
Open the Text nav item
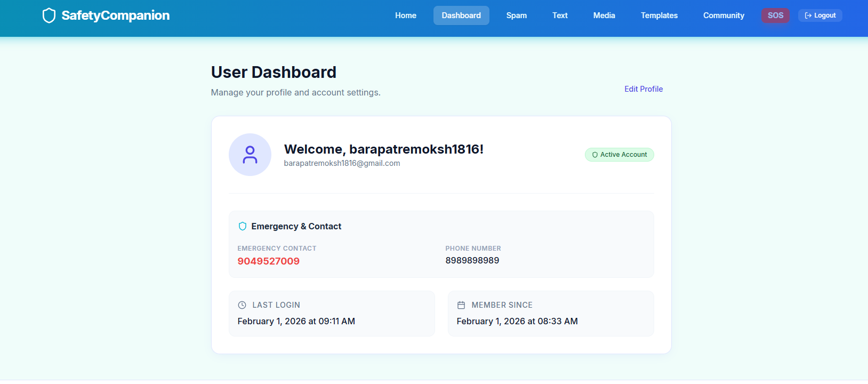[560, 15]
